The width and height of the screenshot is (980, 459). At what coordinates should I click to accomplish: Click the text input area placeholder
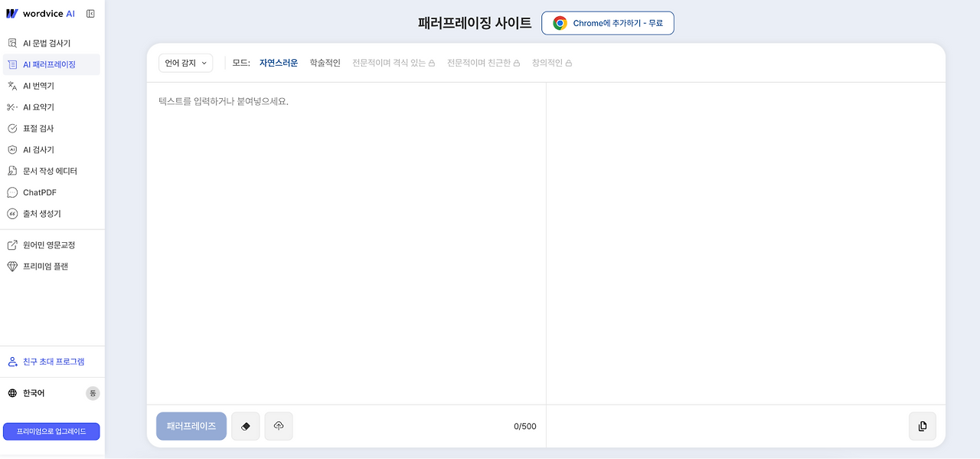[x=224, y=101]
